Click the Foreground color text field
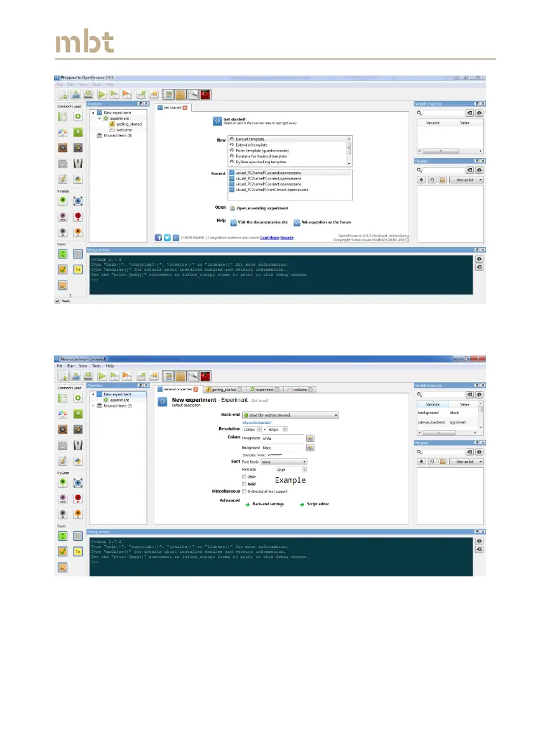Image resolution: width=533 pixels, height=756 pixels. coord(283,438)
